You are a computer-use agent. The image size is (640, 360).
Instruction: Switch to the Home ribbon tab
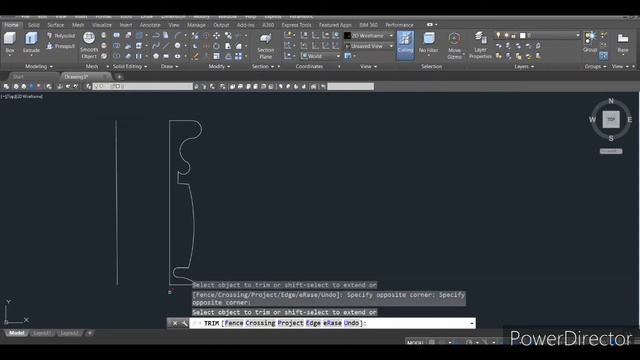(11, 25)
